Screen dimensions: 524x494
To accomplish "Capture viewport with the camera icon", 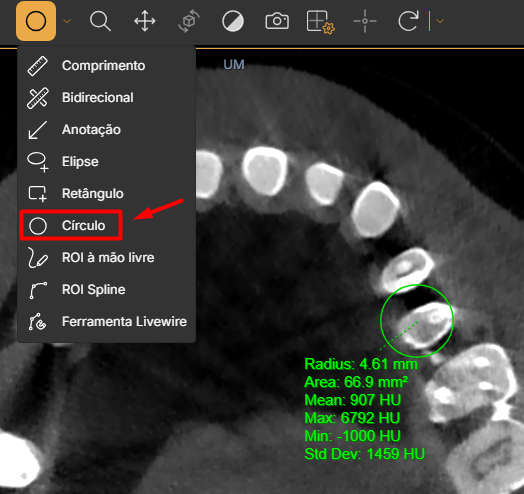I will pyautogui.click(x=277, y=21).
